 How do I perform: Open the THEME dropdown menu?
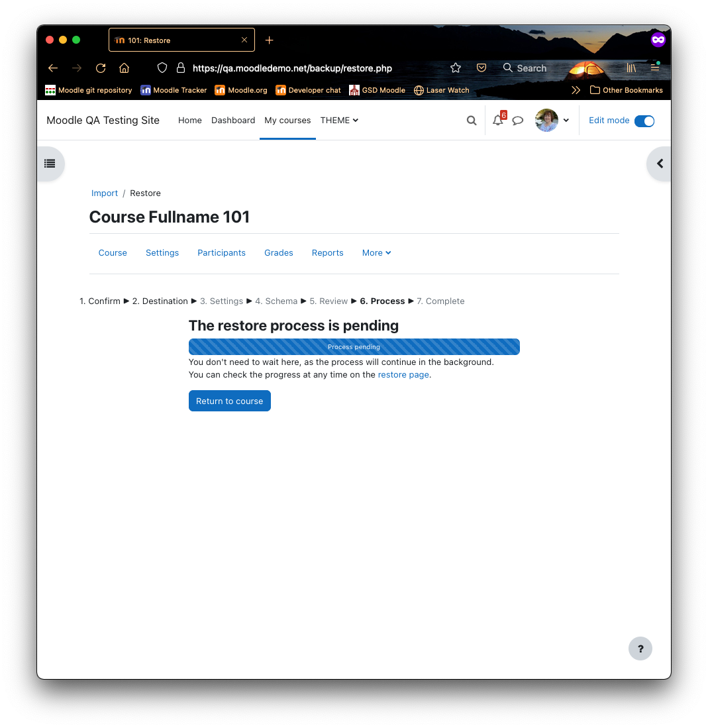point(339,121)
